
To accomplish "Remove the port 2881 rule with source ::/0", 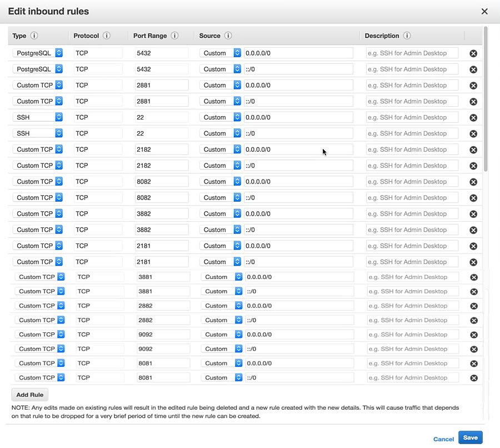I will (x=473, y=102).
